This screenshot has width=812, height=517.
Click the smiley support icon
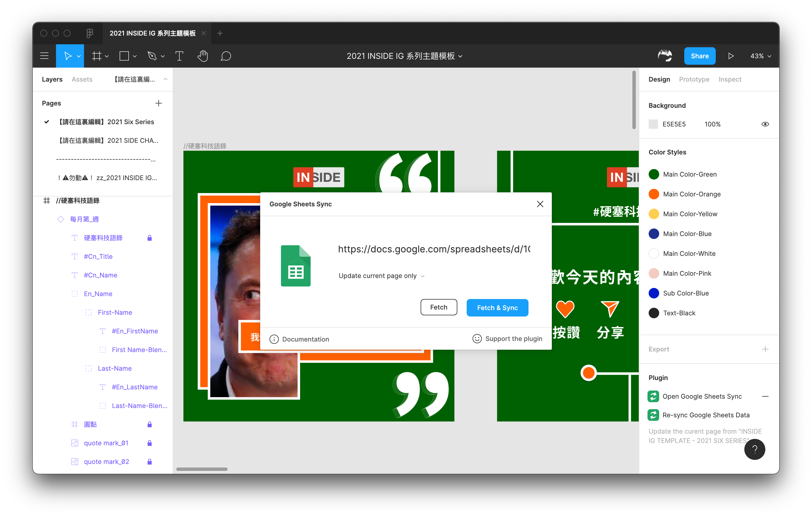pyautogui.click(x=477, y=339)
